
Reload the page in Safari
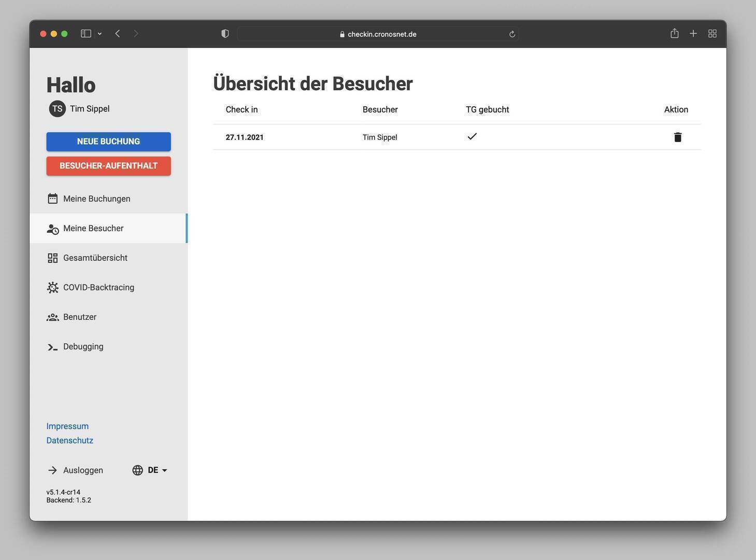(x=512, y=34)
